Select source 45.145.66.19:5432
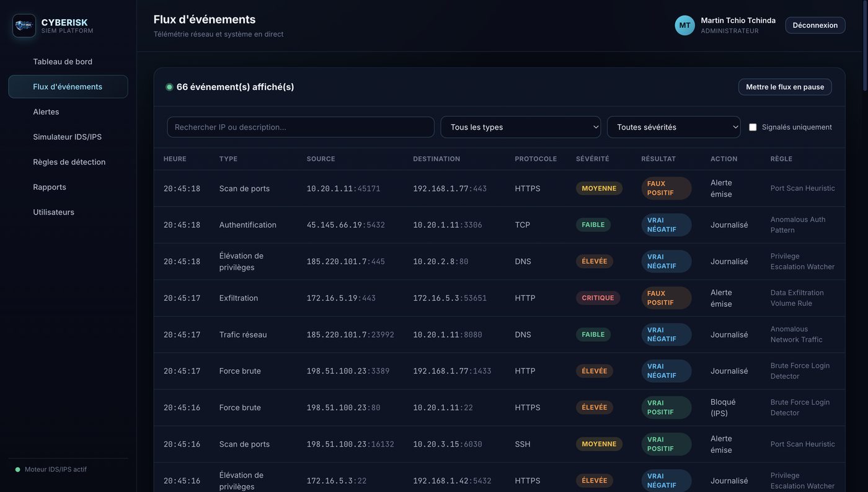The width and height of the screenshot is (868, 492). click(x=346, y=225)
